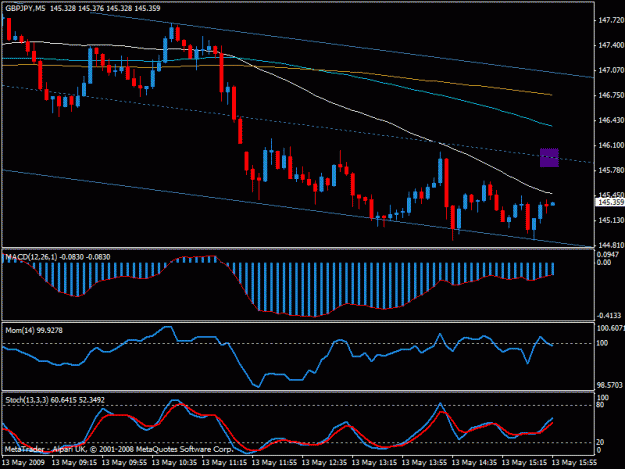Click the 146.430 price scale label
The width and height of the screenshot is (625, 469).
tap(611, 120)
